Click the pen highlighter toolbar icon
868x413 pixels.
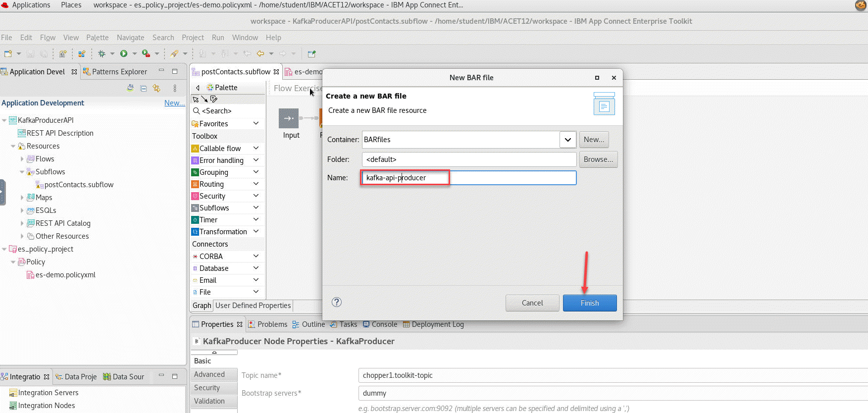tap(174, 53)
